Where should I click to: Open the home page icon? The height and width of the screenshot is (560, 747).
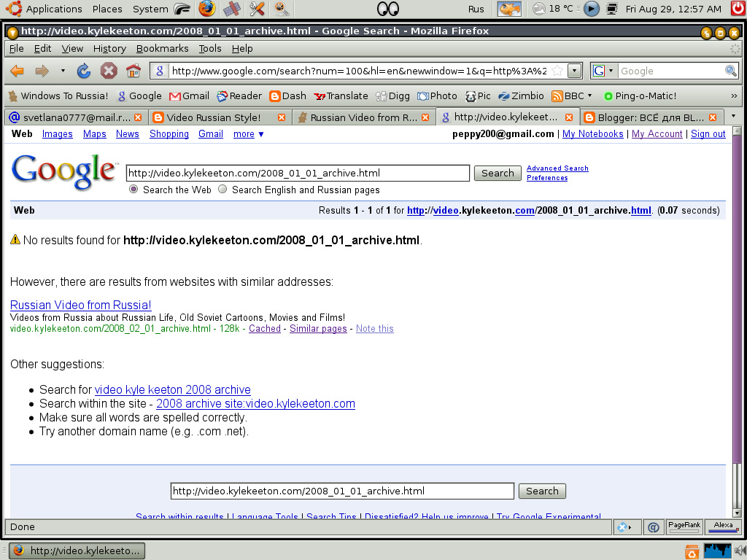click(x=133, y=71)
